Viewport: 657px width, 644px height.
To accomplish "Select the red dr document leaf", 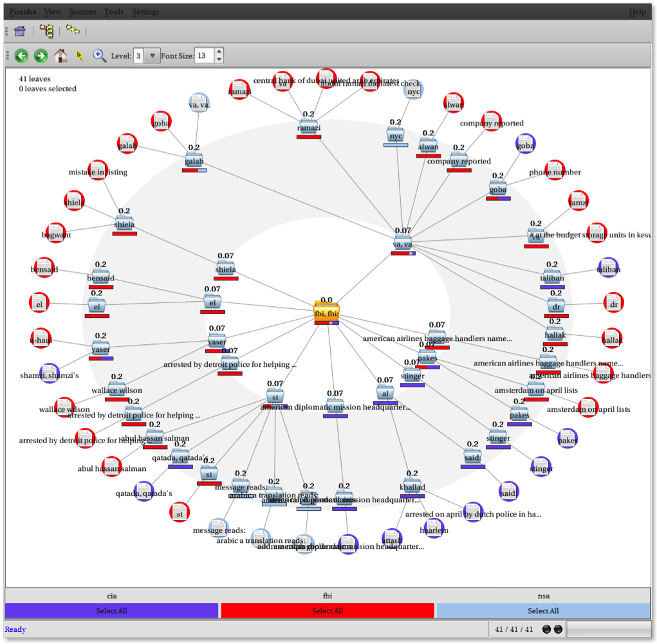I will click(x=613, y=302).
